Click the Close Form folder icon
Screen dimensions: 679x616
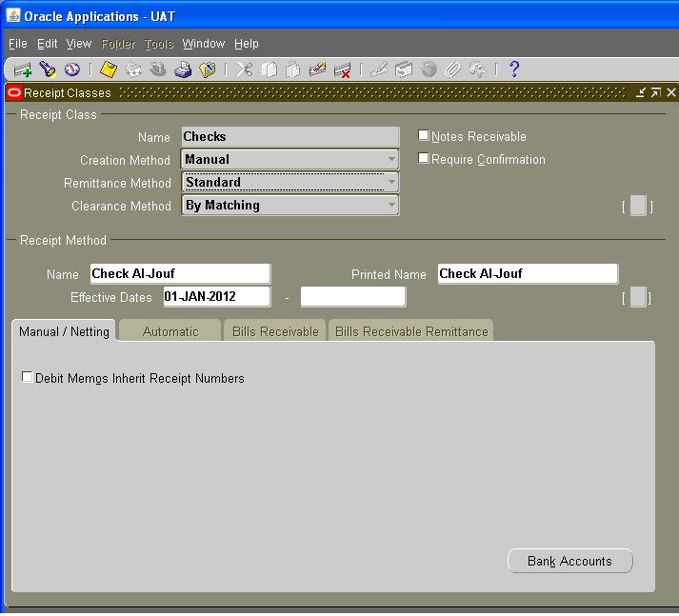208,70
